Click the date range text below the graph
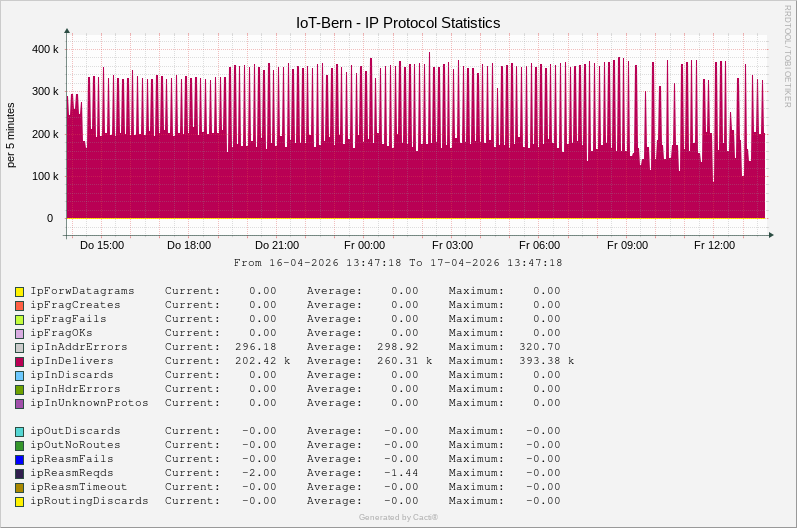797x528 pixels. tap(398, 263)
